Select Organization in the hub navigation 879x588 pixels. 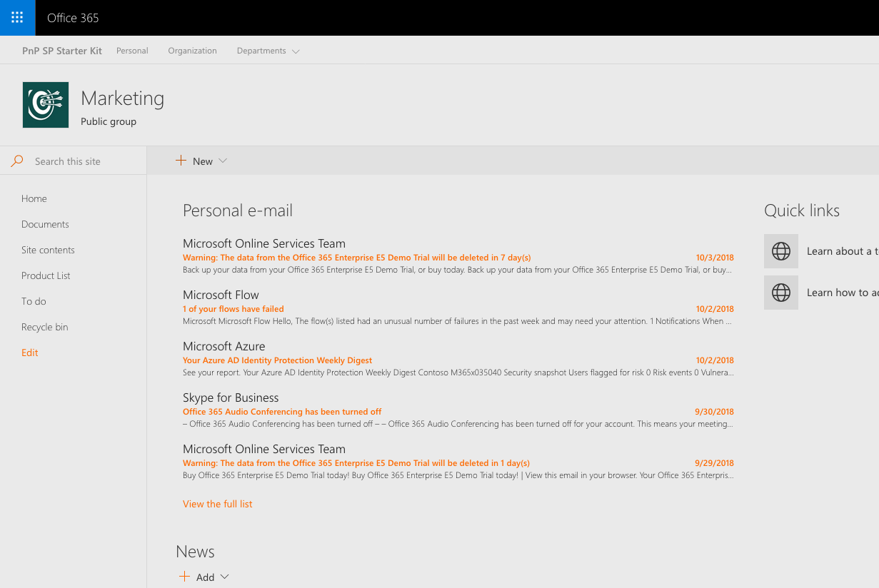tap(193, 51)
